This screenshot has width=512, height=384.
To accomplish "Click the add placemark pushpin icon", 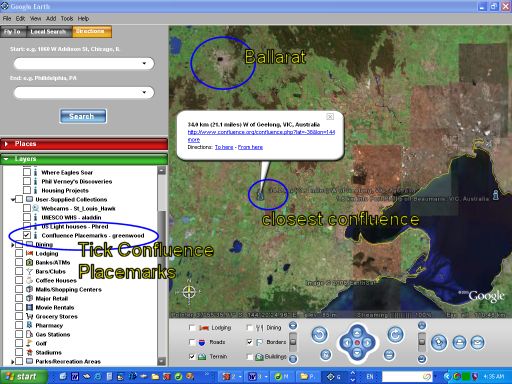I will pyautogui.click(x=439, y=342).
